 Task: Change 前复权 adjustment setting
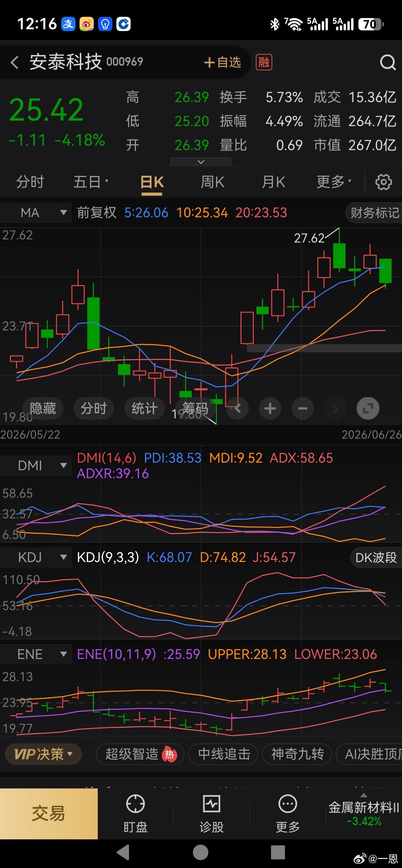(x=97, y=213)
